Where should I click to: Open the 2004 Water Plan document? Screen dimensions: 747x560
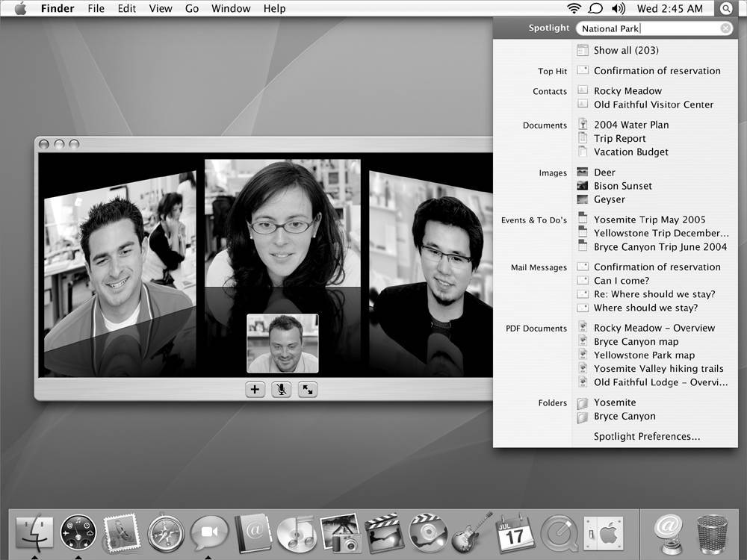630,125
